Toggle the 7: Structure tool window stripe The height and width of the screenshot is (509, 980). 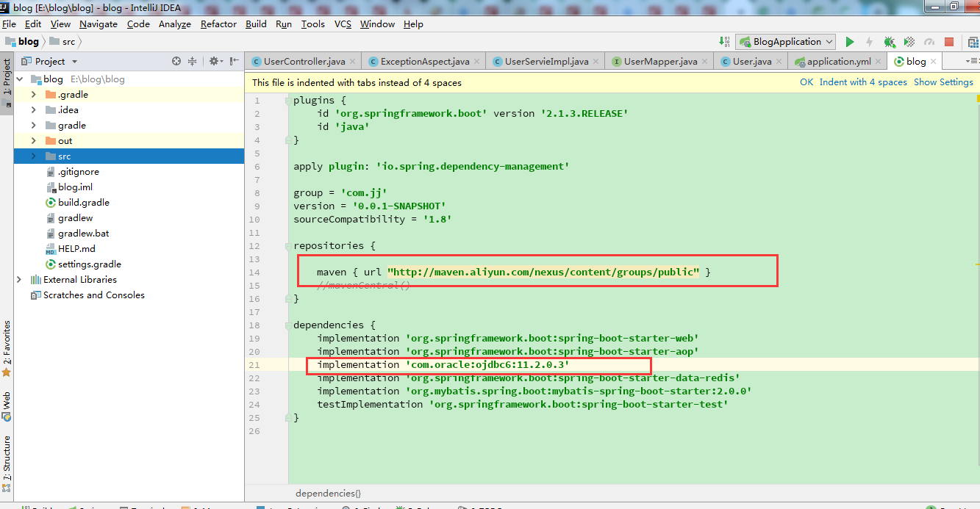[x=7, y=463]
